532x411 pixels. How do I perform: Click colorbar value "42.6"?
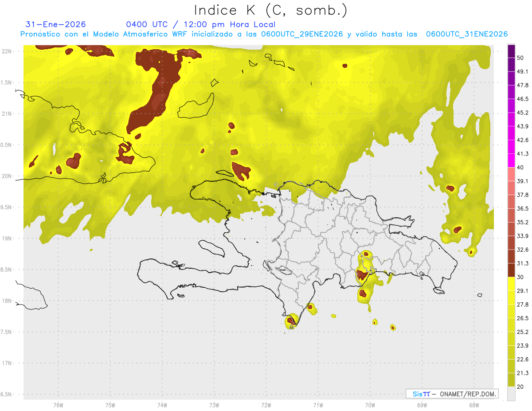522,140
